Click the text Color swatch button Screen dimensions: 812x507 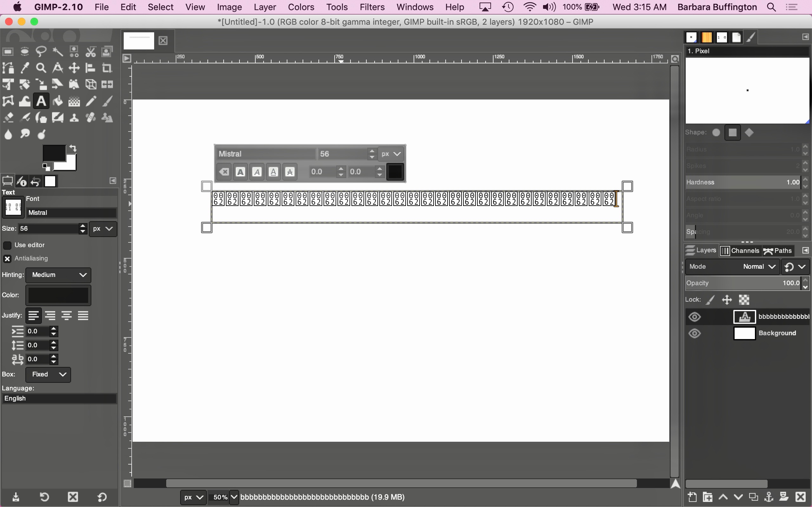58,295
